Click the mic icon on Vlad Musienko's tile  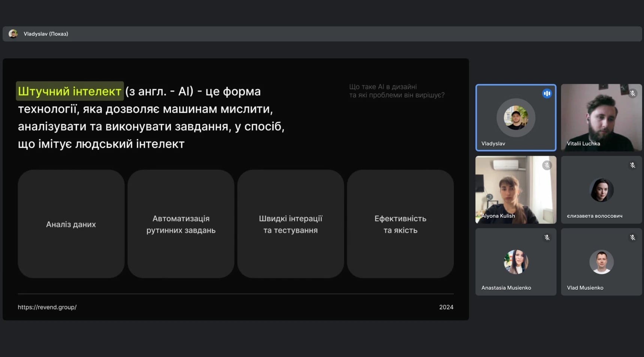pos(632,237)
